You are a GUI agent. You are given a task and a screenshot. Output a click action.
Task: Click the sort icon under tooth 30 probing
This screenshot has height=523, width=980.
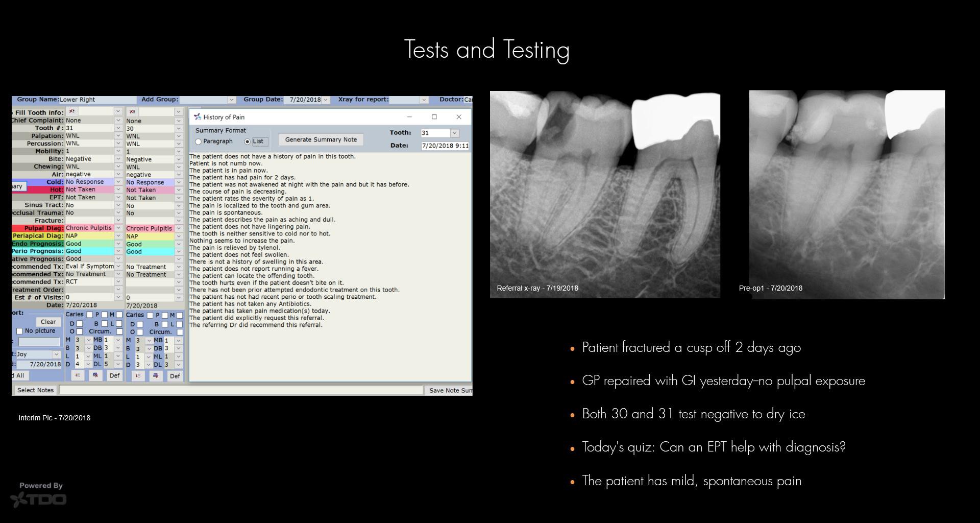(x=138, y=376)
